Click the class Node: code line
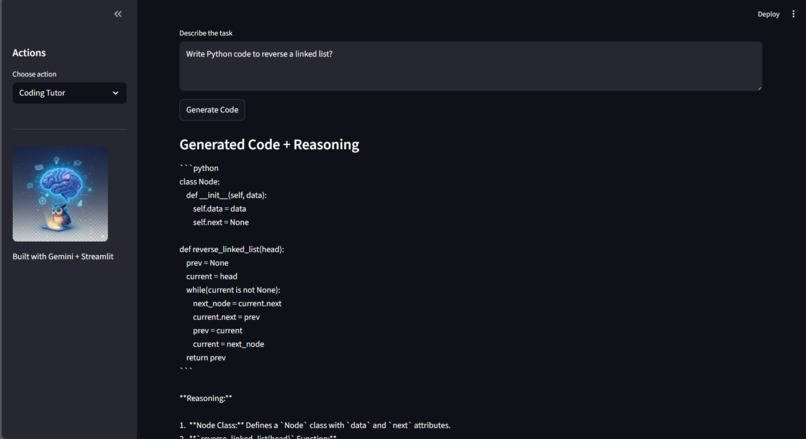 coord(199,181)
